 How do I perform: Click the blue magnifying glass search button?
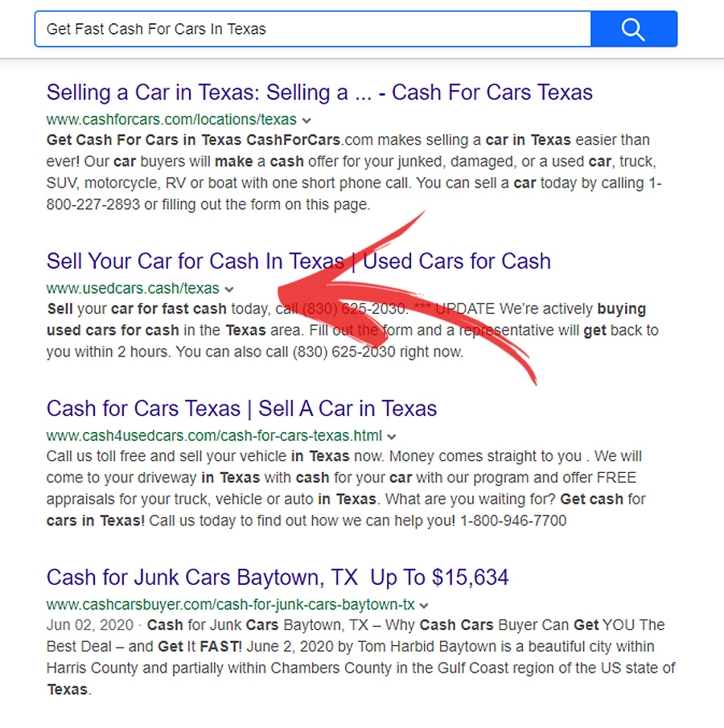[x=634, y=29]
